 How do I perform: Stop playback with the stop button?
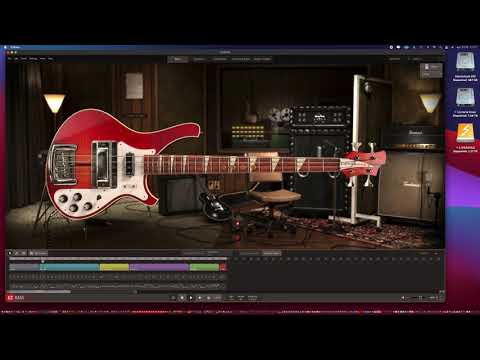click(182, 298)
